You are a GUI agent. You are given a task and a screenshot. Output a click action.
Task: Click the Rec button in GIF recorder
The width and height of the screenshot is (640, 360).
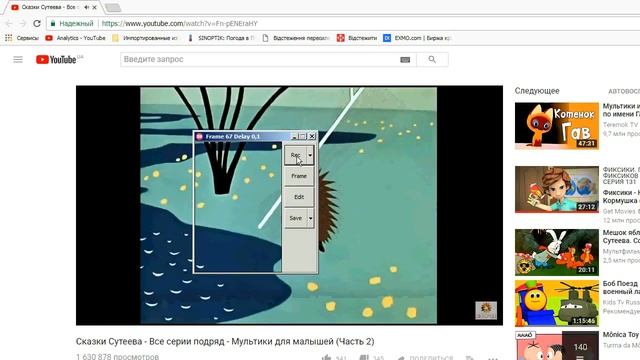296,155
